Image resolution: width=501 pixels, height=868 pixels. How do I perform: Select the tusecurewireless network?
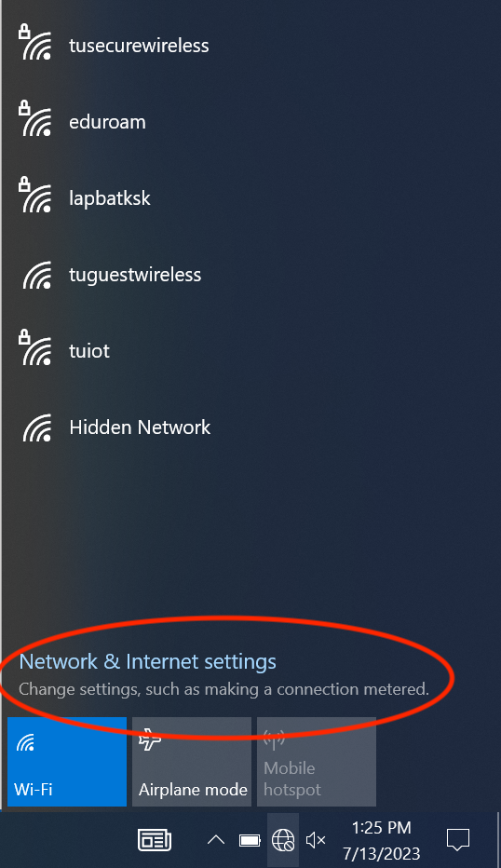[x=250, y=46]
